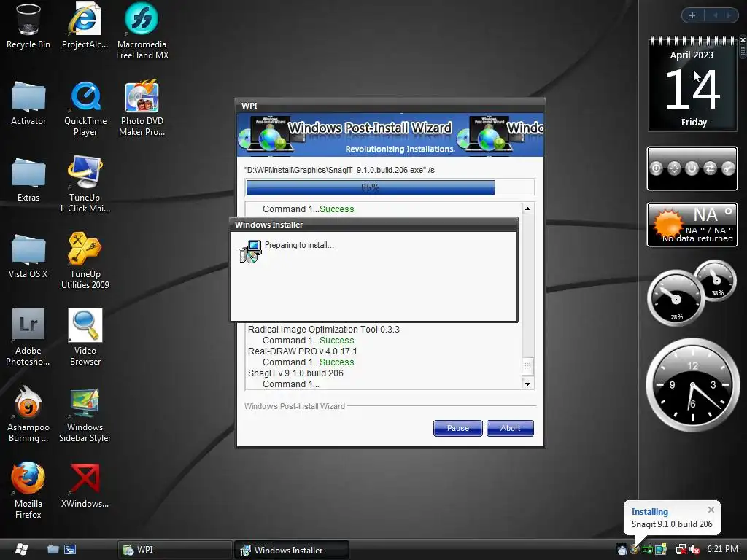This screenshot has height=560, width=747.
Task: Click the SnagIT exe command path text
Action: click(339, 170)
